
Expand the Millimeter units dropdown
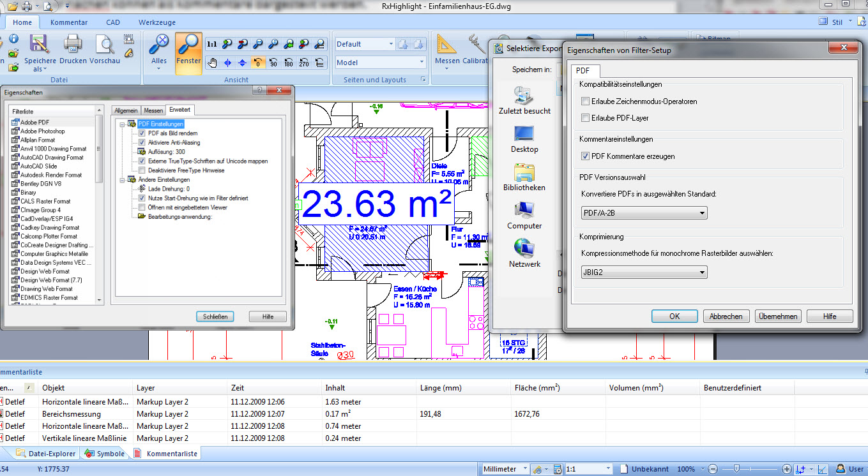pyautogui.click(x=526, y=469)
